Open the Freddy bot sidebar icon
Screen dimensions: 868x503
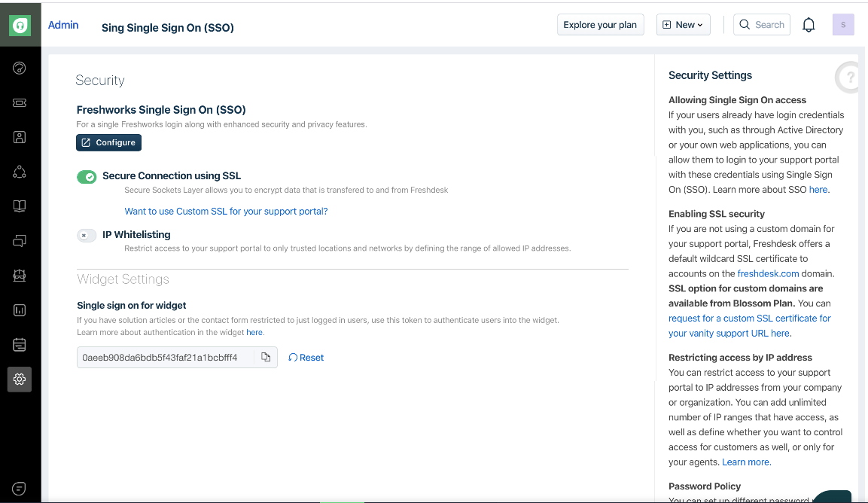[x=20, y=276]
